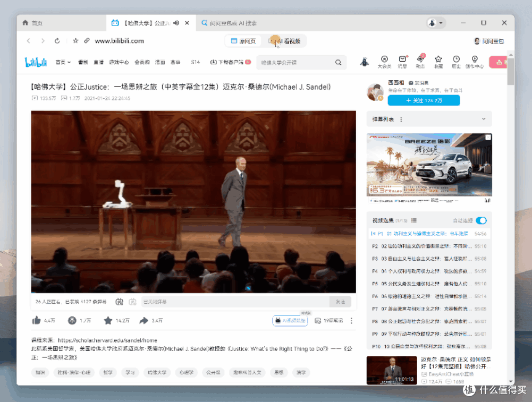The image size is (532, 402).
Task: Close the BREEZE car advertisement
Action: coord(488,137)
